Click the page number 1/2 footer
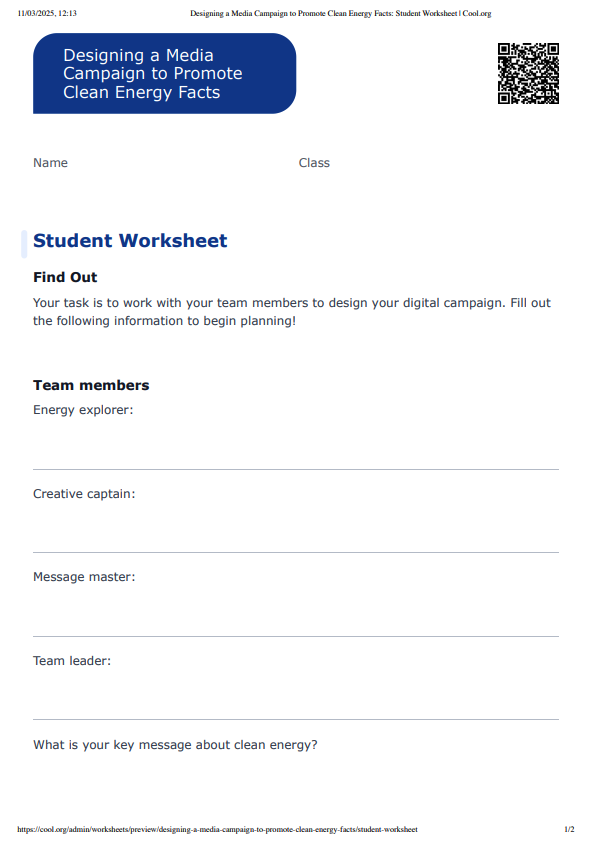Image resolution: width=594 pixels, height=842 pixels. [x=569, y=829]
